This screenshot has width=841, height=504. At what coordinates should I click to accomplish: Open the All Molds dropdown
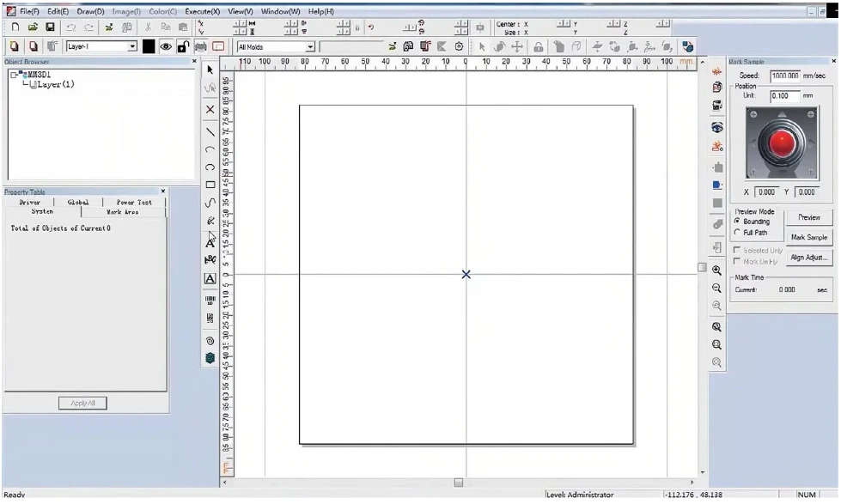pyautogui.click(x=310, y=47)
